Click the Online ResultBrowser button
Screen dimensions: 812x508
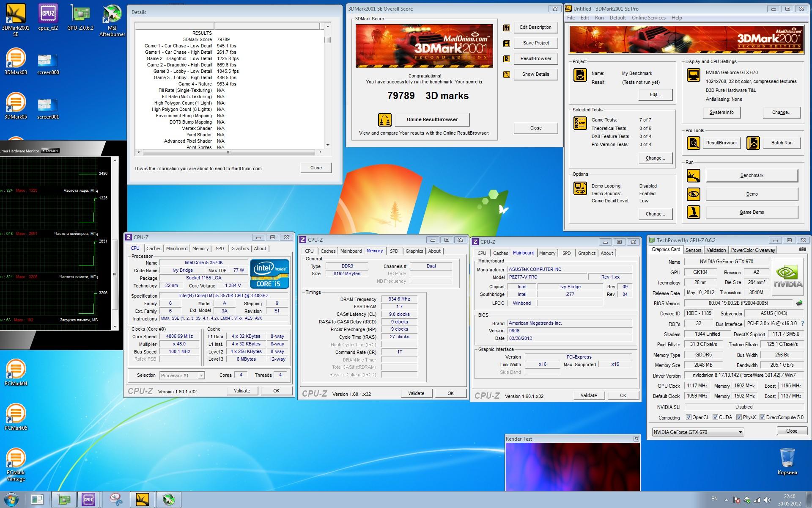432,120
